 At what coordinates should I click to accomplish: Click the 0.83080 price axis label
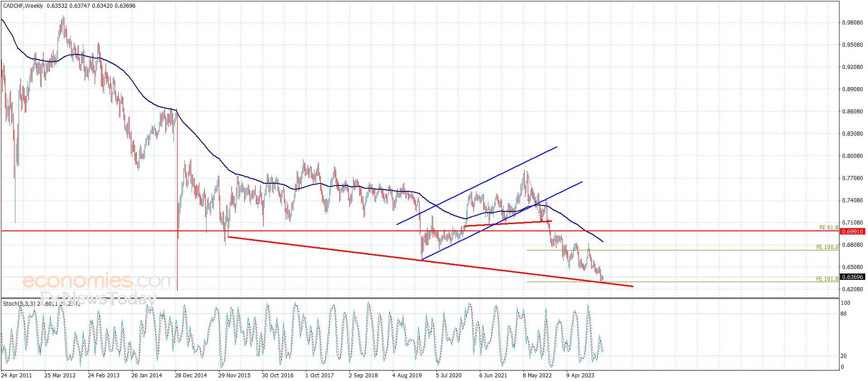pos(852,134)
